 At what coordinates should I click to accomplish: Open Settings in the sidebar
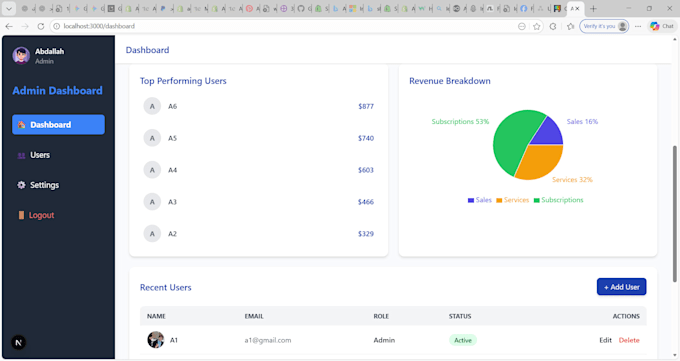click(58, 185)
